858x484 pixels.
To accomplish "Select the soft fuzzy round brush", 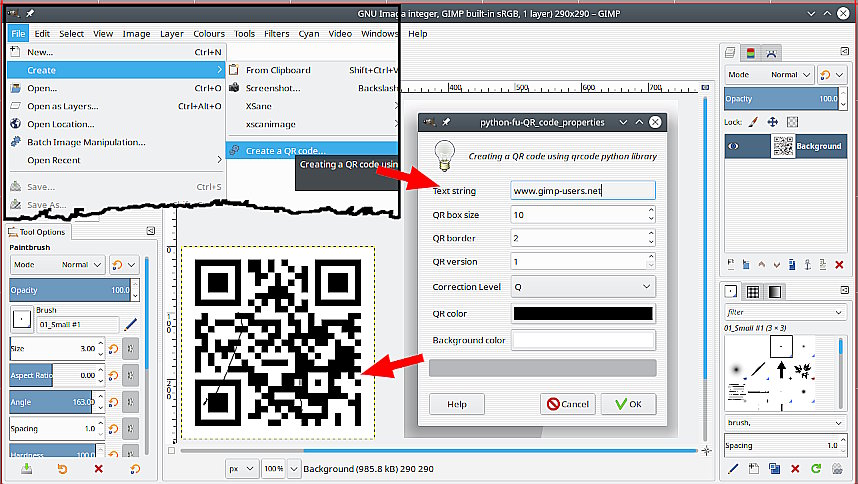I will tap(737, 370).
